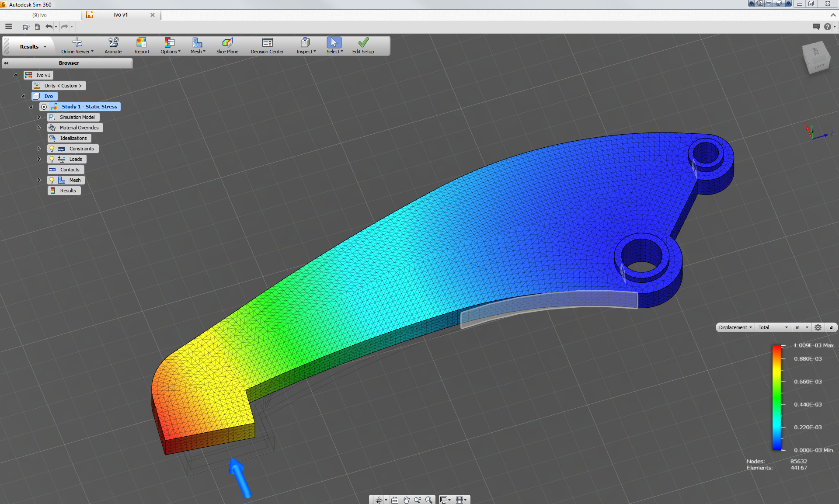Click the ViewCube in the corner
The width and height of the screenshot is (839, 504).
pos(816,58)
